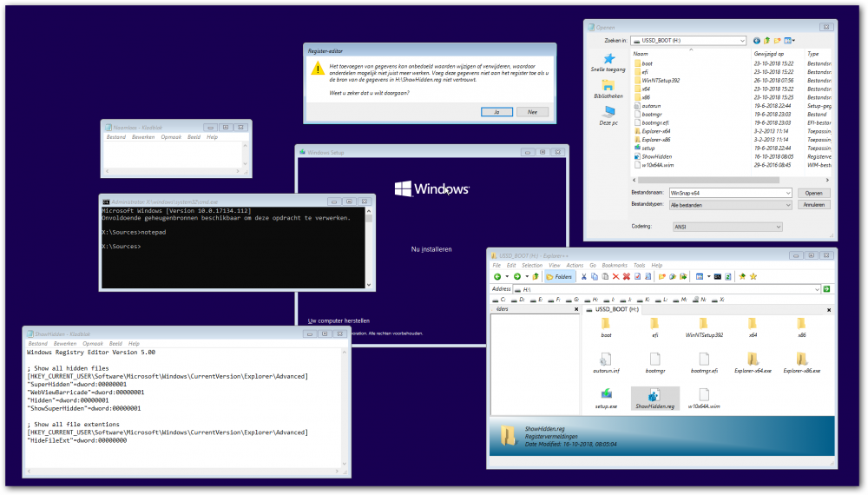This screenshot has height=495, width=868.
Task: Close the USSD_BOOT (H:) tab in Explorer++
Action: click(828, 309)
